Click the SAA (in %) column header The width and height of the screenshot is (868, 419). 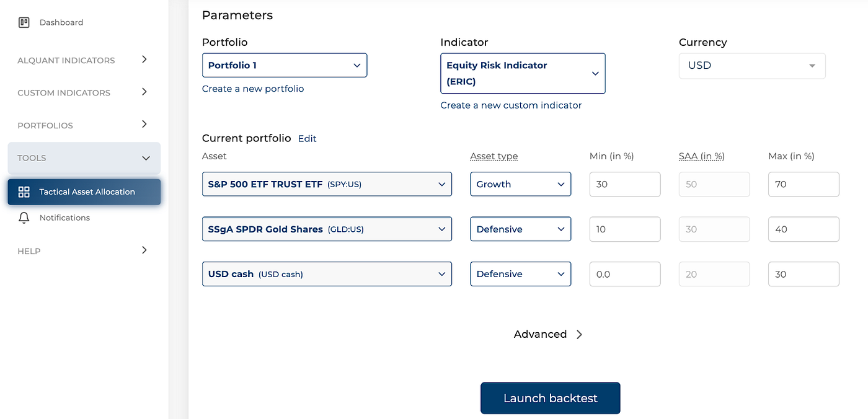[702, 156]
